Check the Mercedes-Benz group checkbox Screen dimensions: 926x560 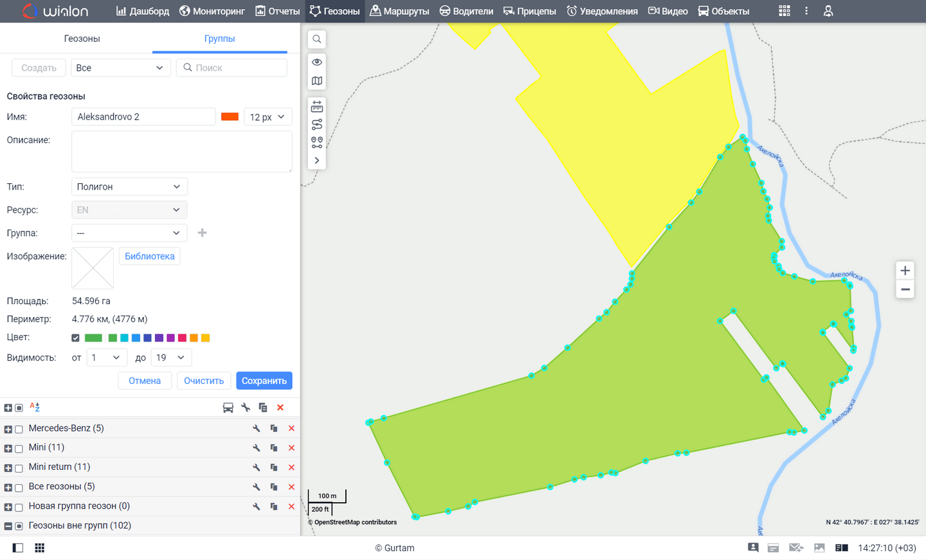point(19,429)
